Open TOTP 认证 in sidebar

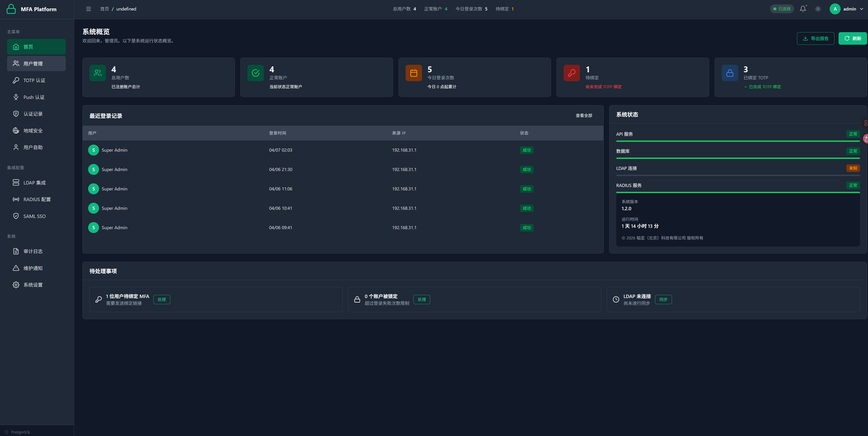click(x=34, y=80)
